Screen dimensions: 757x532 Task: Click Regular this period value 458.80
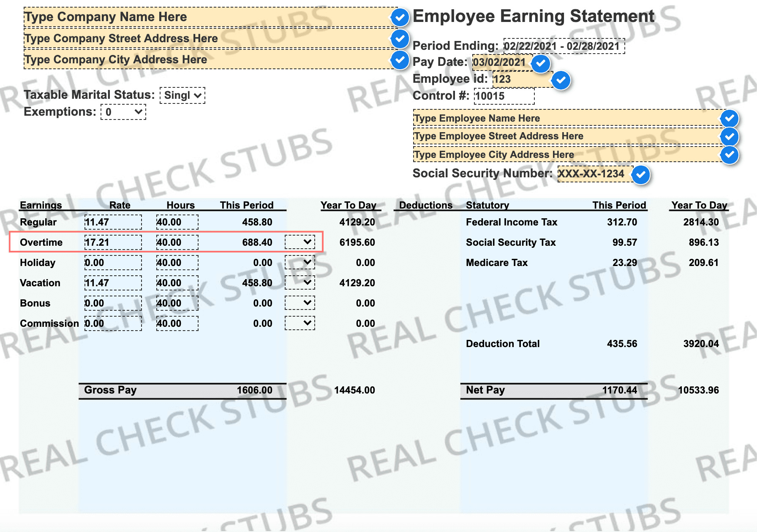pos(257,222)
